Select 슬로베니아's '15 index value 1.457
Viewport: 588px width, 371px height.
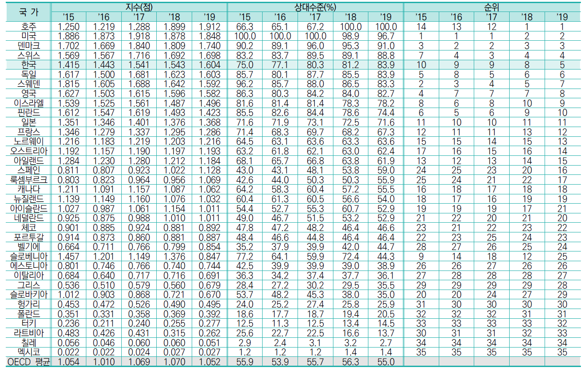pos(69,256)
